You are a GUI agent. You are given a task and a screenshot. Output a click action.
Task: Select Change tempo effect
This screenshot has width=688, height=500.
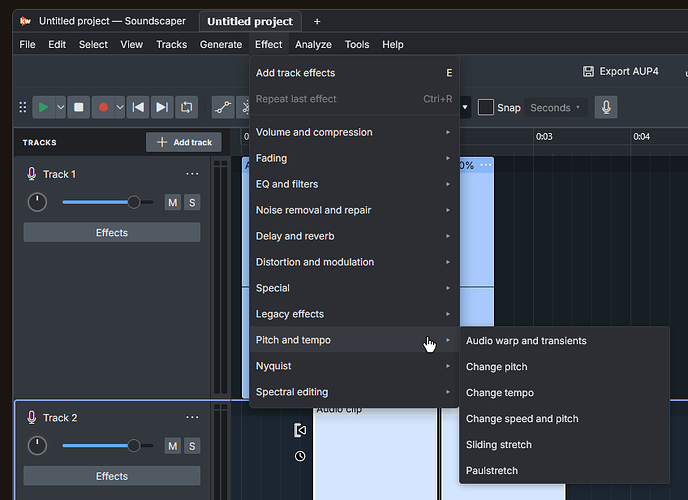coord(564,393)
